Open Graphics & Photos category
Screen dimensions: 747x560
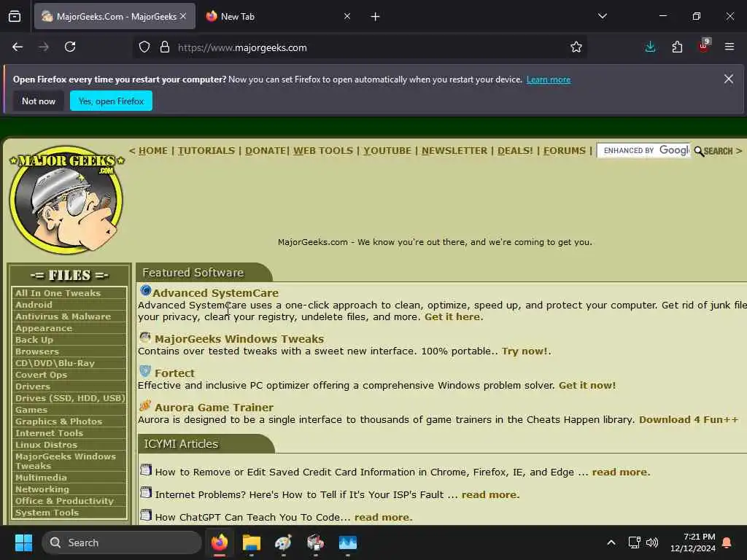coord(58,421)
